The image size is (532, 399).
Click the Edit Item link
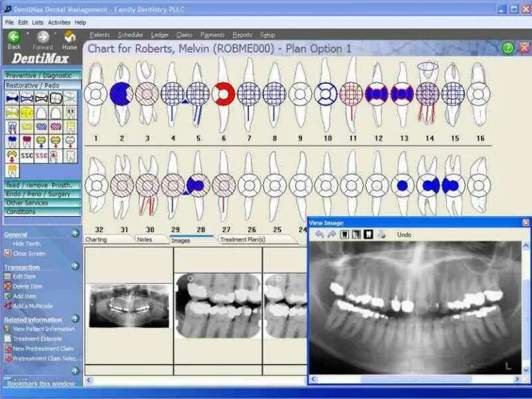point(24,276)
